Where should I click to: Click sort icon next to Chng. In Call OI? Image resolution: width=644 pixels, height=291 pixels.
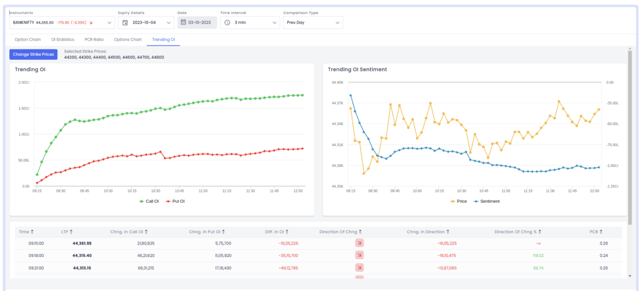146,232
